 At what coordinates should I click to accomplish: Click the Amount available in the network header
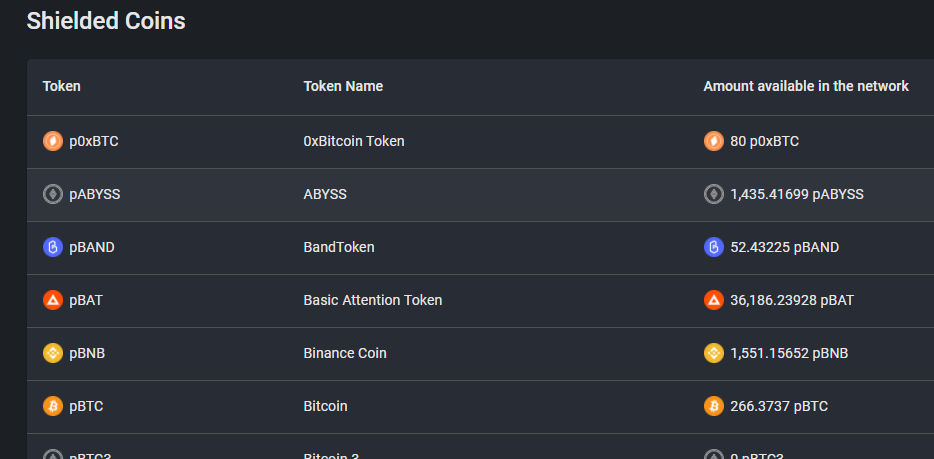806,86
